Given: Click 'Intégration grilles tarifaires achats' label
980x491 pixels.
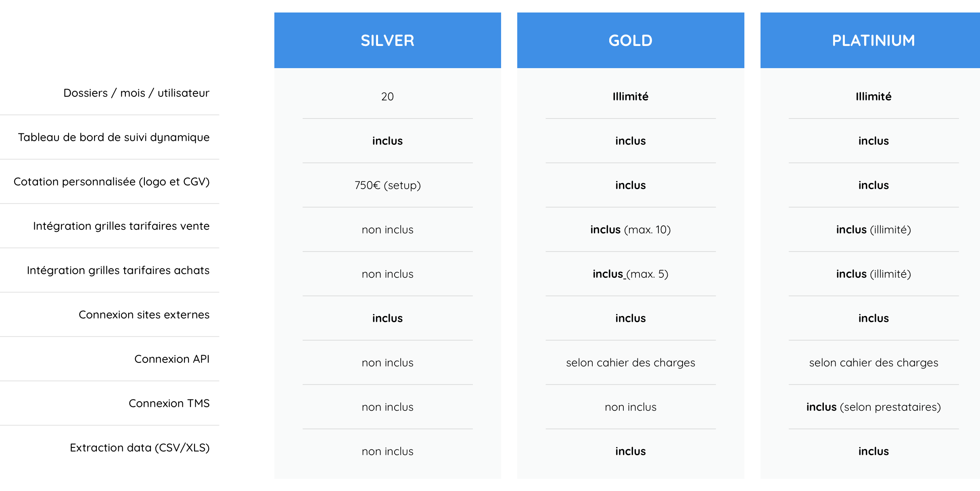Looking at the screenshot, I should 118,270.
